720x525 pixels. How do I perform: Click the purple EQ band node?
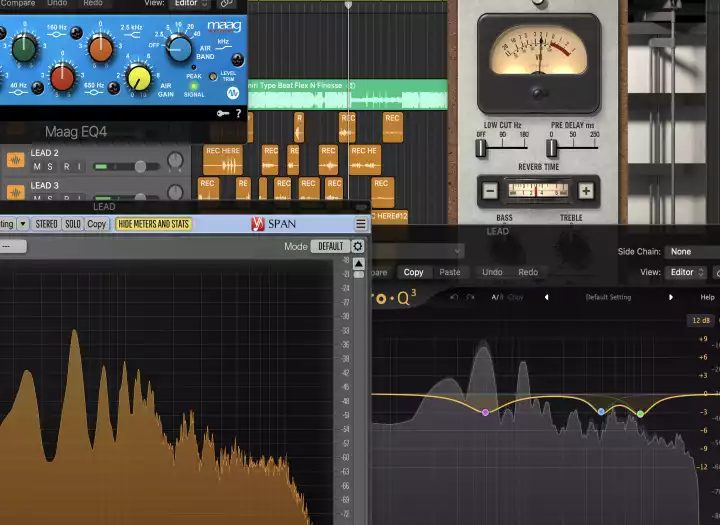pos(485,412)
